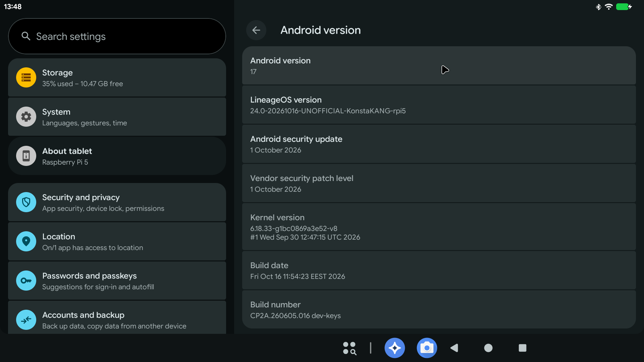
Task: Click the Accounts and backup arrows icon
Action: [x=26, y=320]
